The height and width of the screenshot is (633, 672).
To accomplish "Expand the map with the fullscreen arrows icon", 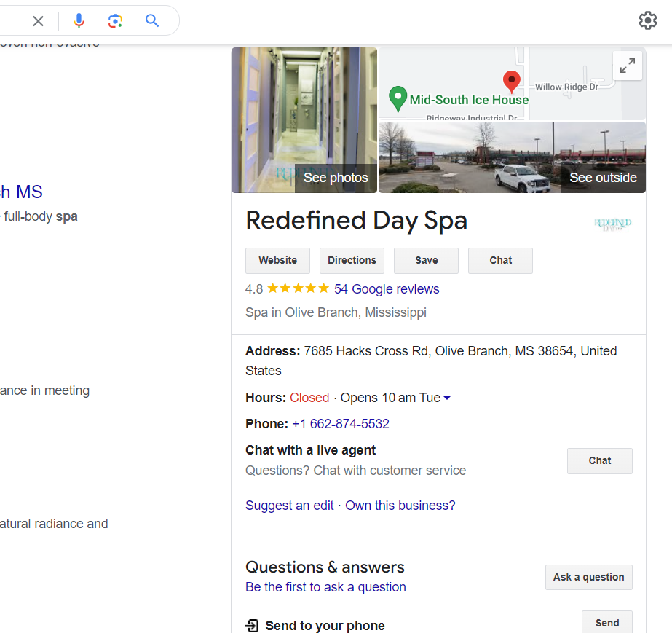I will point(627,65).
